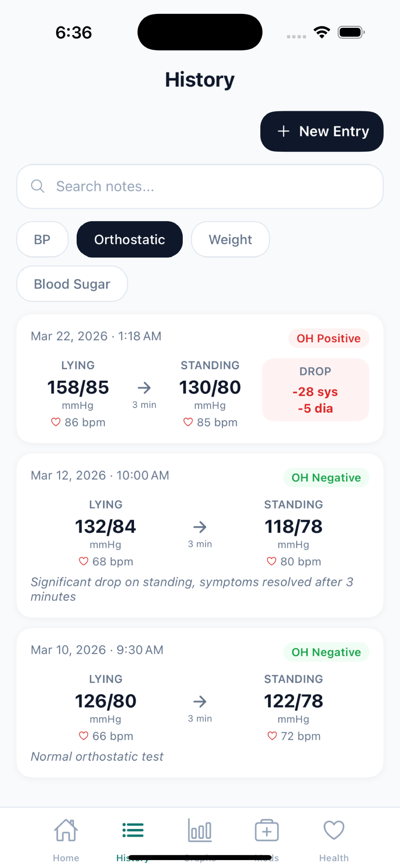Toggle the Blood Sugar filter

pyautogui.click(x=72, y=284)
